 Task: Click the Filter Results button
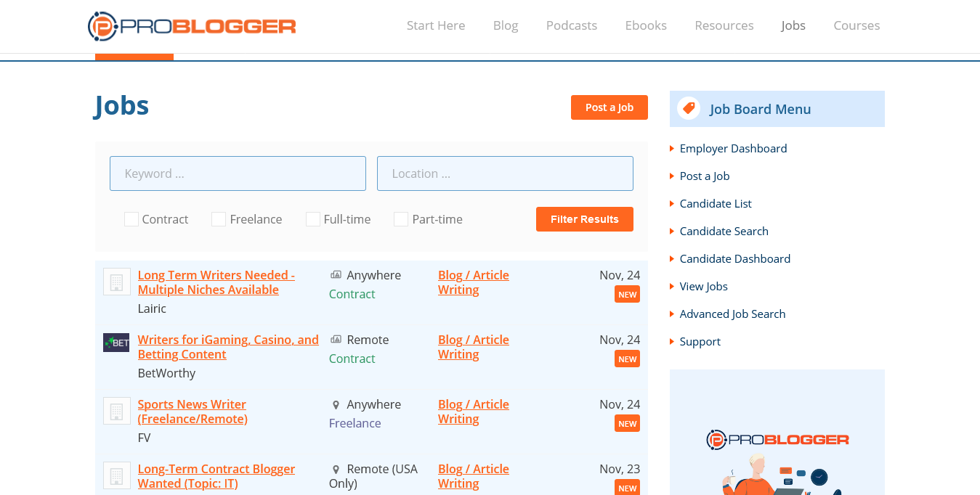(x=585, y=219)
